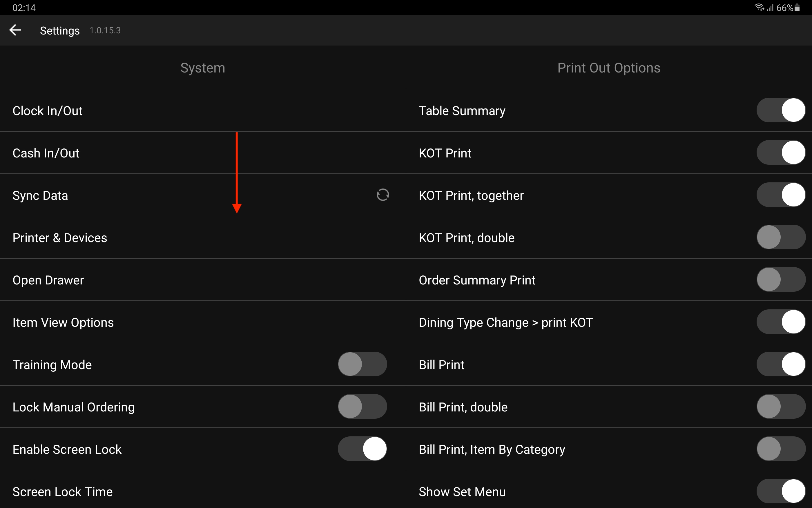
Task: Enable KOT Print, double toggle
Action: tap(781, 237)
